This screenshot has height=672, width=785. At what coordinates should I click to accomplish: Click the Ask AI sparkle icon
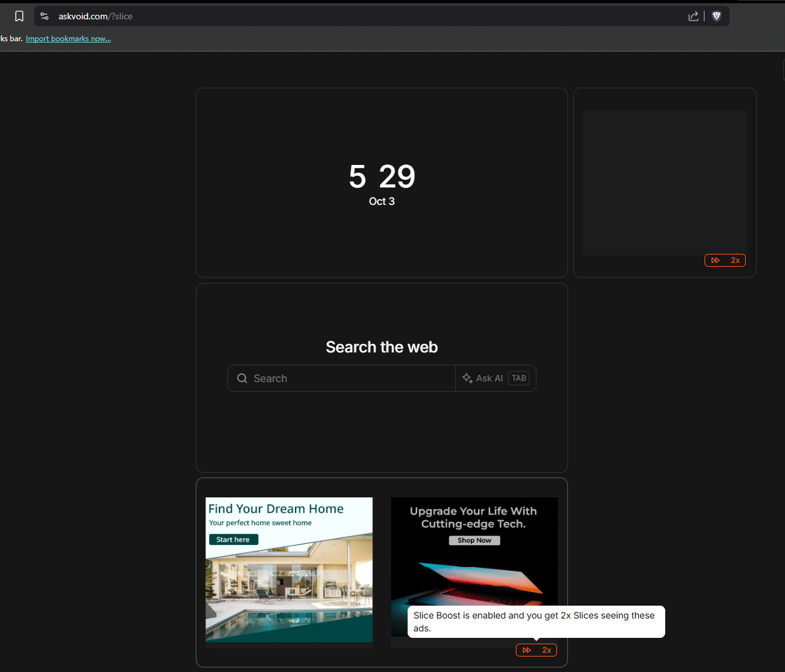[468, 378]
